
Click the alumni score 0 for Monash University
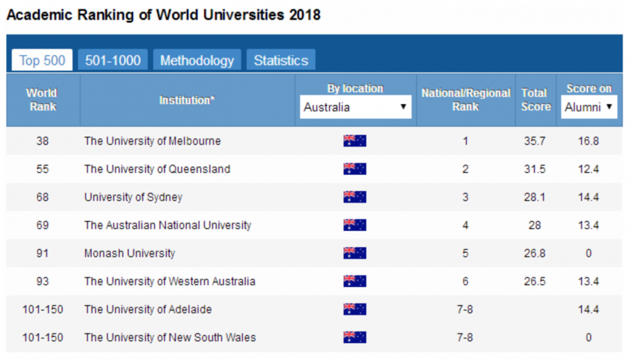click(588, 254)
